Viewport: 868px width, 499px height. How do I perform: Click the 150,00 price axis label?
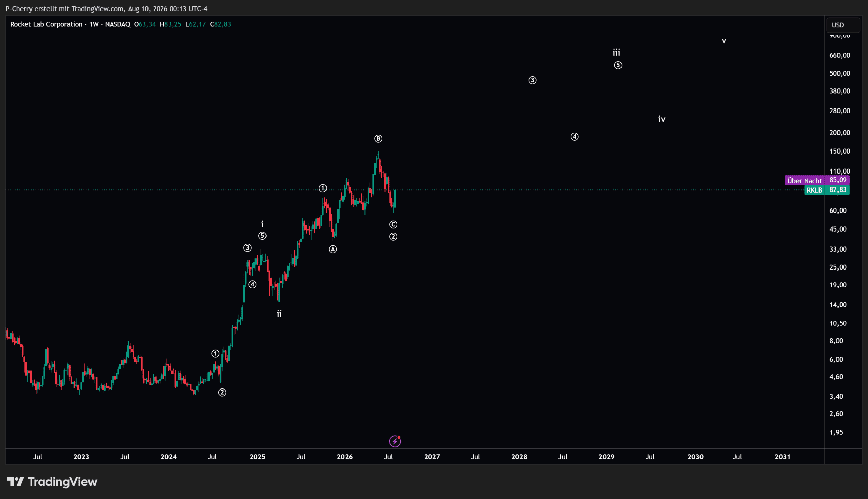tap(840, 151)
